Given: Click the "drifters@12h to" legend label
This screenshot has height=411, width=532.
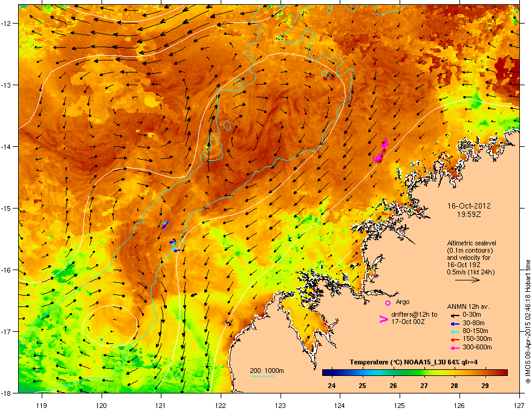Looking at the screenshot, I should [x=414, y=315].
